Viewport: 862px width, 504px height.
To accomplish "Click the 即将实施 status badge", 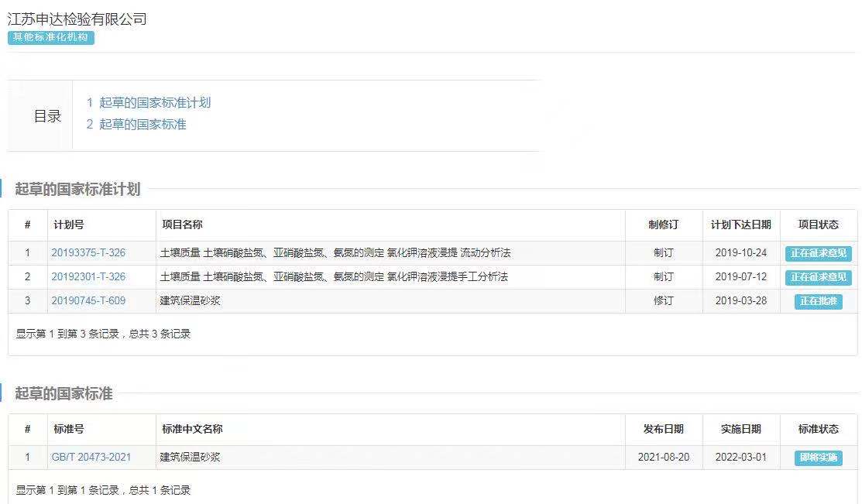I will click(818, 458).
